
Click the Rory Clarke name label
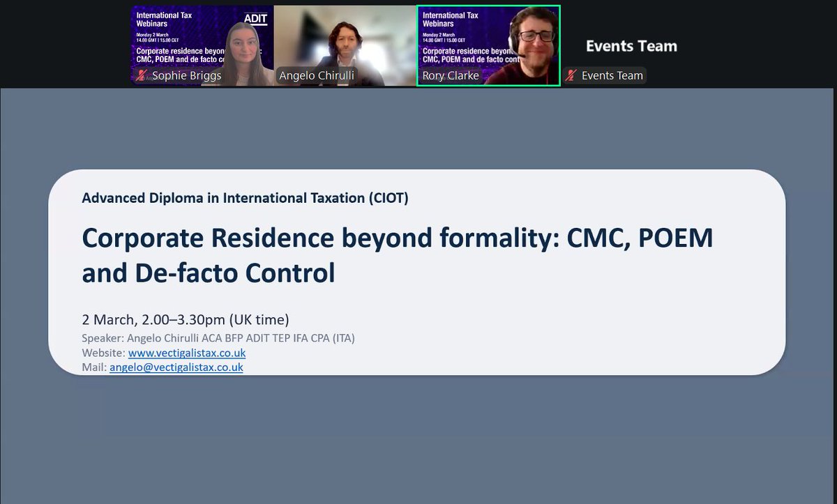[451, 75]
